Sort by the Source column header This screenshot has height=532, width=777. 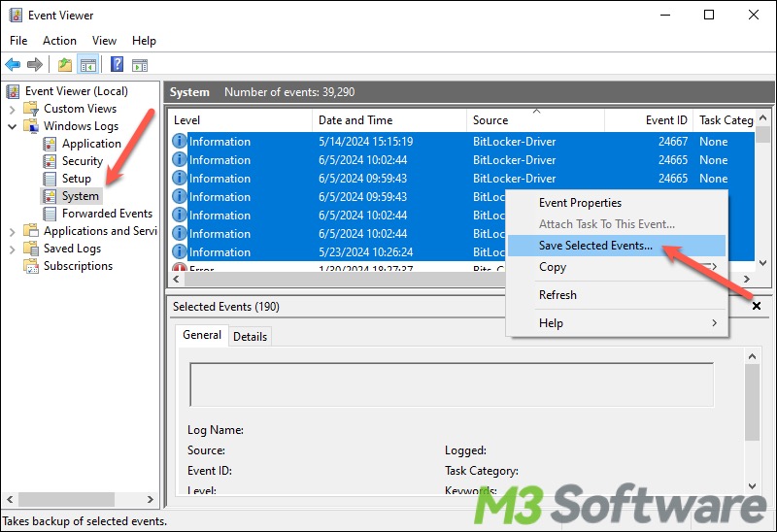pyautogui.click(x=536, y=120)
